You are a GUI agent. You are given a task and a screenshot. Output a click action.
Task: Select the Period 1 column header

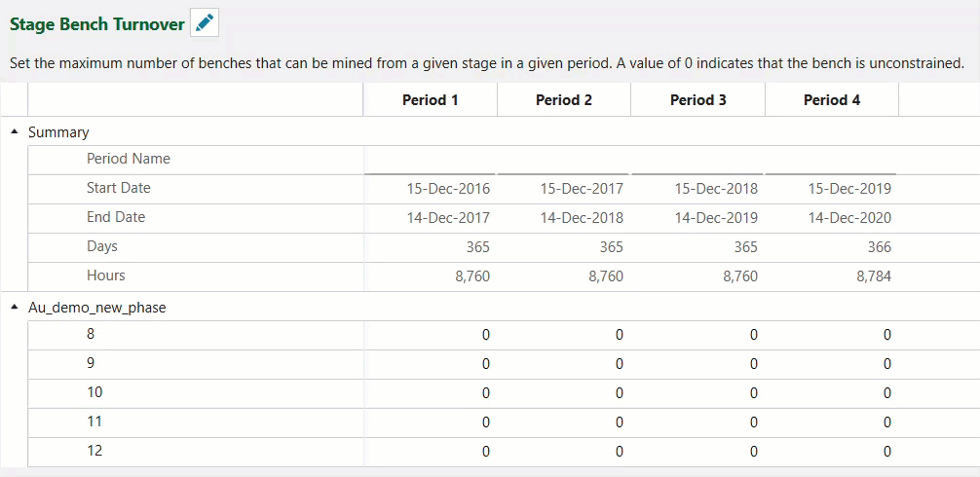430,100
